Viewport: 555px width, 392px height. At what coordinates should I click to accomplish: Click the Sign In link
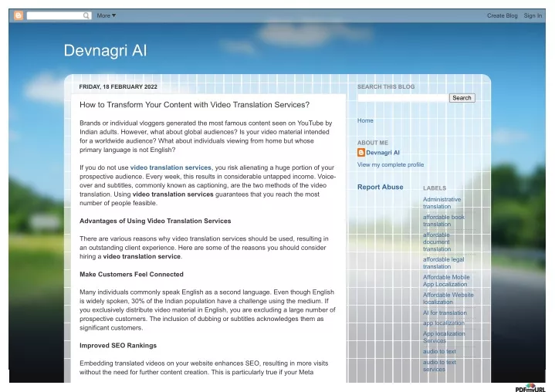click(533, 15)
